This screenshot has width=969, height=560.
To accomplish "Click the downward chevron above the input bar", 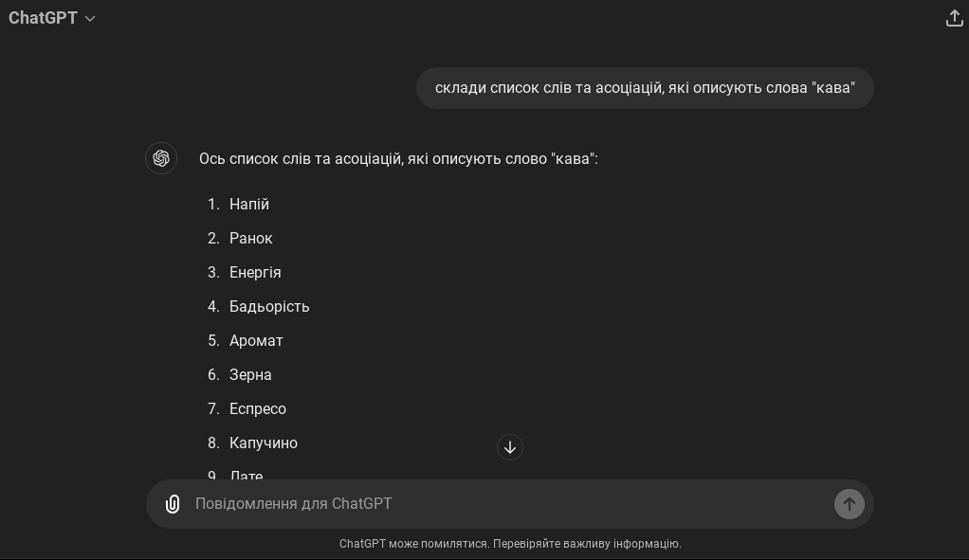I will point(510,446).
